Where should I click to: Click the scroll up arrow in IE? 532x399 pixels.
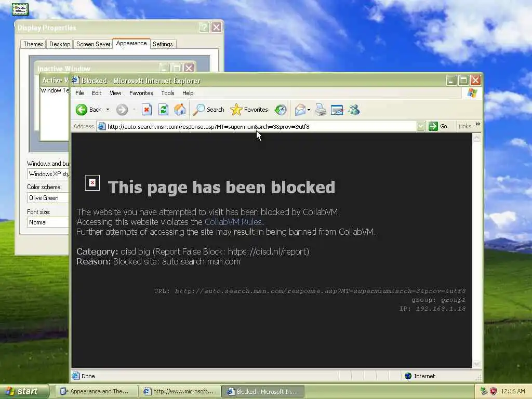point(477,137)
